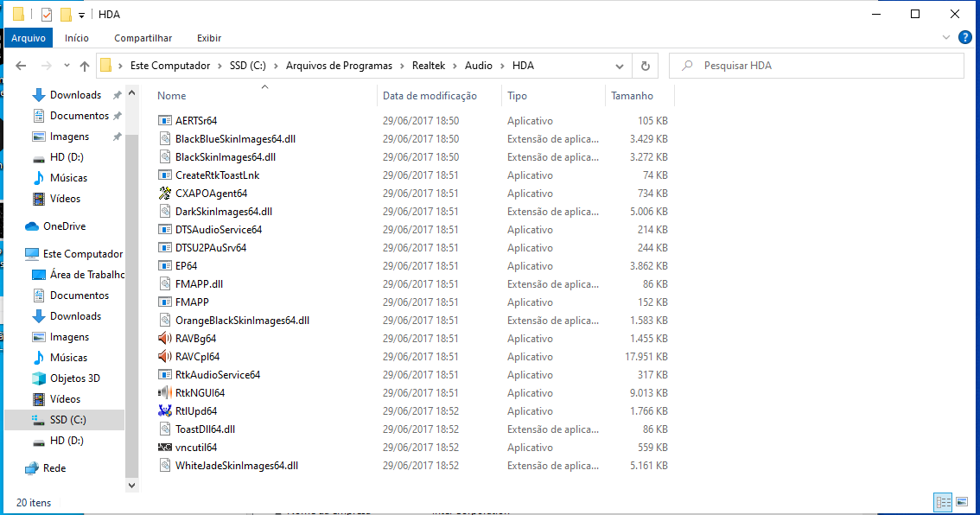Viewport: 980px width, 515px height.
Task: Click the WhiteJadeSkinImages64.dll file icon
Action: coord(164,465)
